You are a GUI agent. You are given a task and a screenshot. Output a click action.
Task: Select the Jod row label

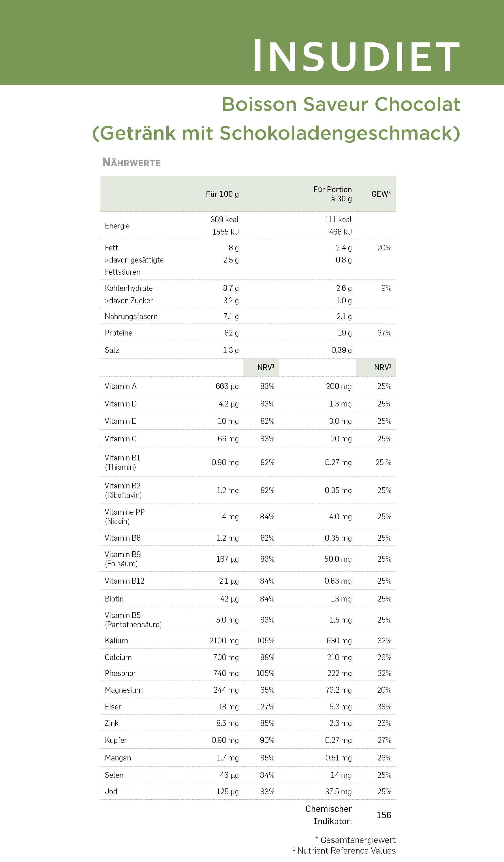click(x=111, y=792)
